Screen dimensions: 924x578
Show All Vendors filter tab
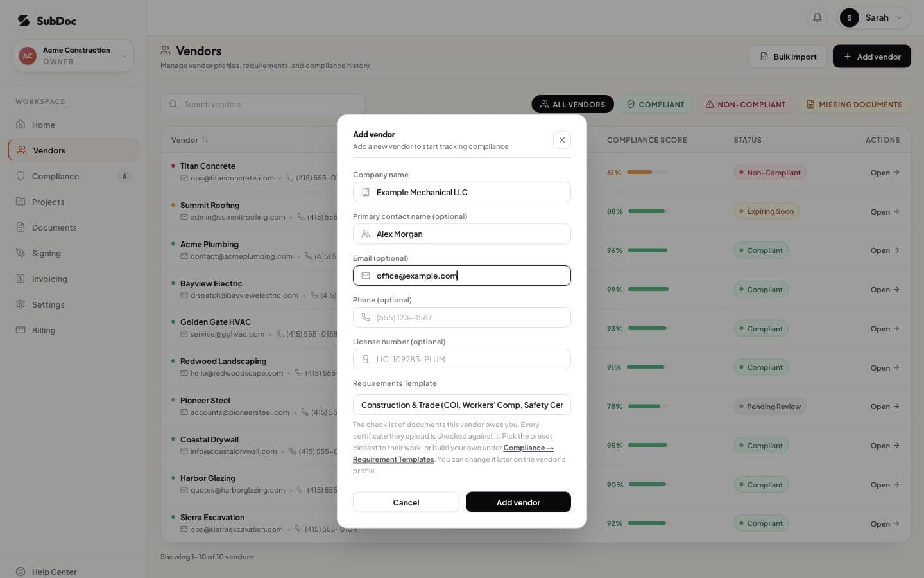572,104
